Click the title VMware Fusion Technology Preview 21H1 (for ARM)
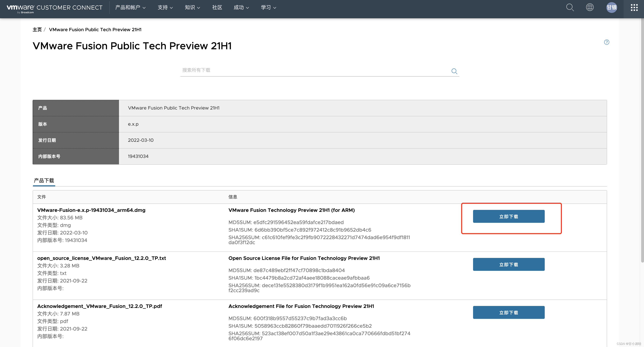Image resolution: width=644 pixels, height=347 pixels. click(x=292, y=210)
